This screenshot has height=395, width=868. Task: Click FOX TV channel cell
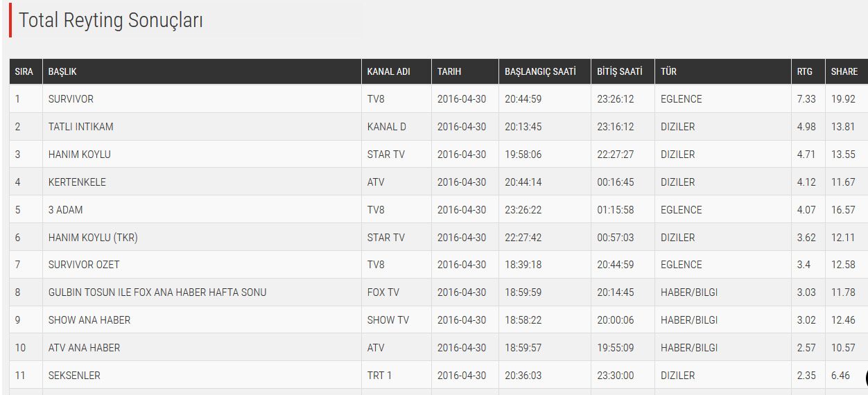coord(383,292)
